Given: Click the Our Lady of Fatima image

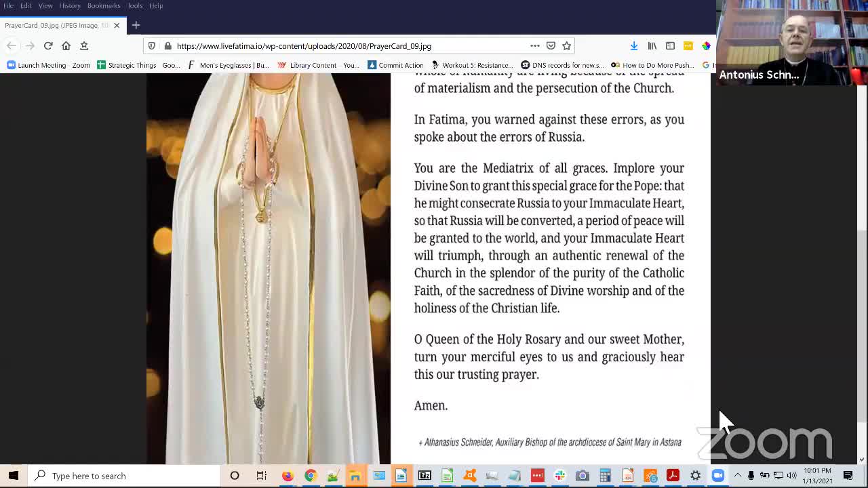Looking at the screenshot, I should (269, 268).
